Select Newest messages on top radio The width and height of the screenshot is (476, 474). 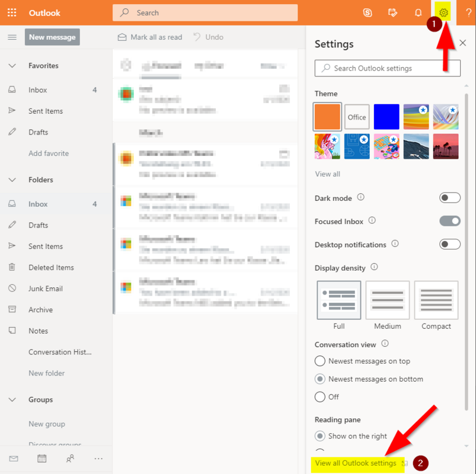pyautogui.click(x=320, y=361)
